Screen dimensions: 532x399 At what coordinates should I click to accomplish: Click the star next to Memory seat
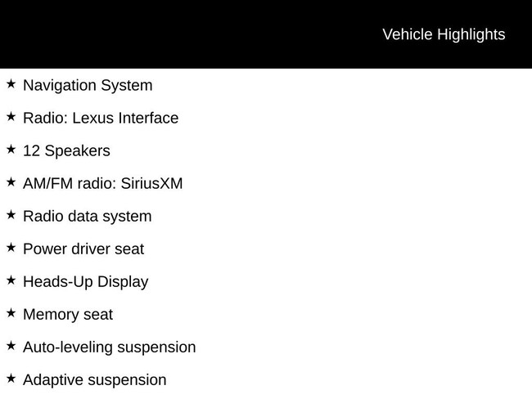[x=11, y=312]
